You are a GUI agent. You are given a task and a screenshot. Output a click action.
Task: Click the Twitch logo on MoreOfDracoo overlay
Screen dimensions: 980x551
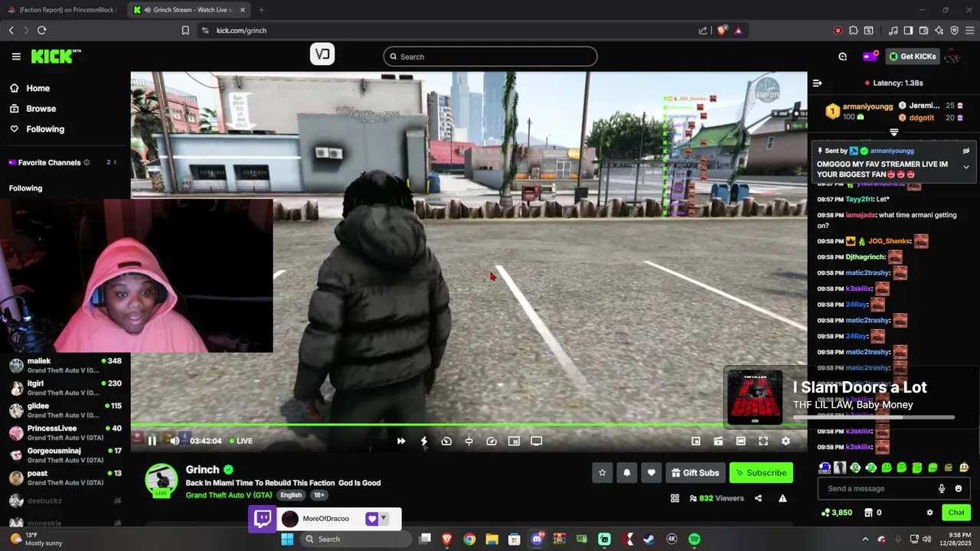click(263, 519)
